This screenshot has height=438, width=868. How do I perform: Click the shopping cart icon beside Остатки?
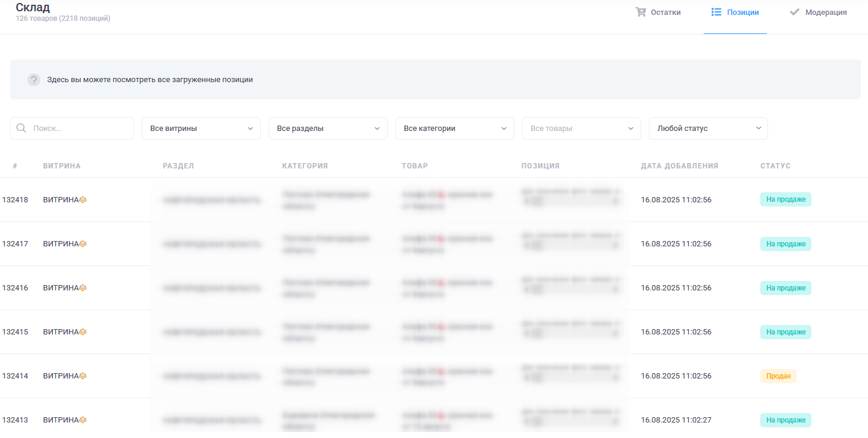(x=641, y=12)
